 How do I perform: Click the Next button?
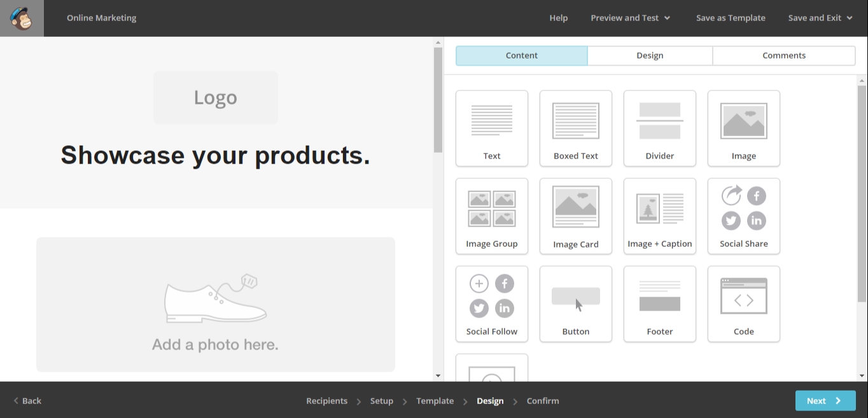[825, 401]
